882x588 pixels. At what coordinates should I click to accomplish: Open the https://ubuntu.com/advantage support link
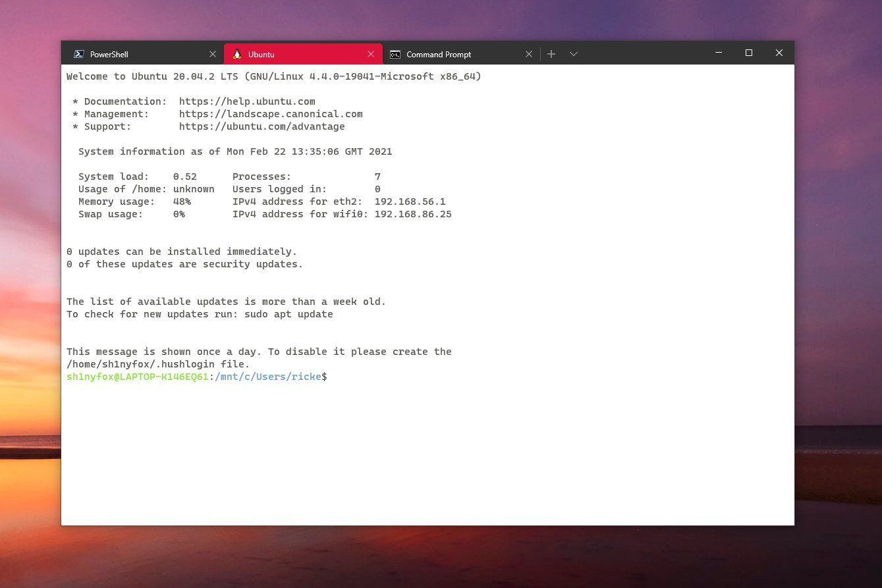tap(262, 126)
